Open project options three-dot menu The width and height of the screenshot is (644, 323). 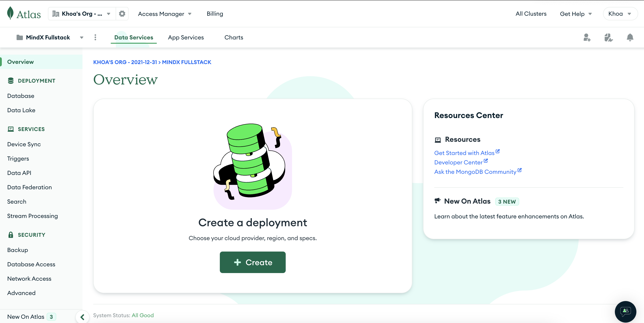tap(95, 37)
